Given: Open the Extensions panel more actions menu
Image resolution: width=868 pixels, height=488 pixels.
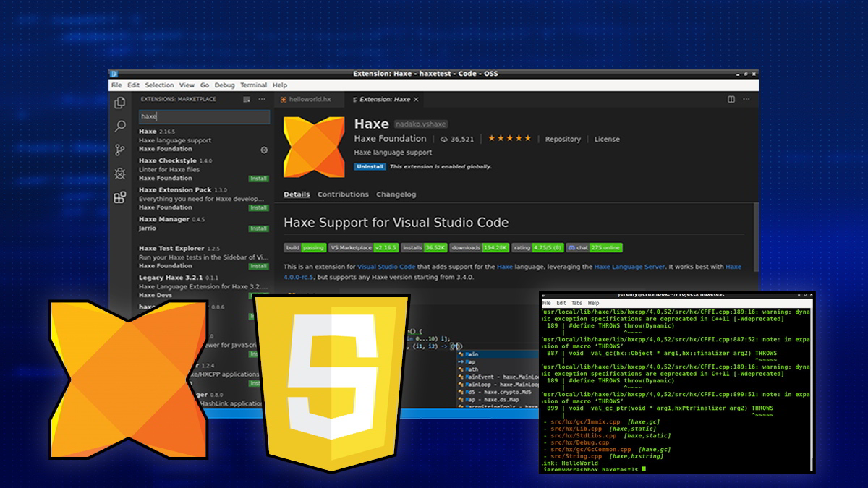Looking at the screenshot, I should coord(262,99).
